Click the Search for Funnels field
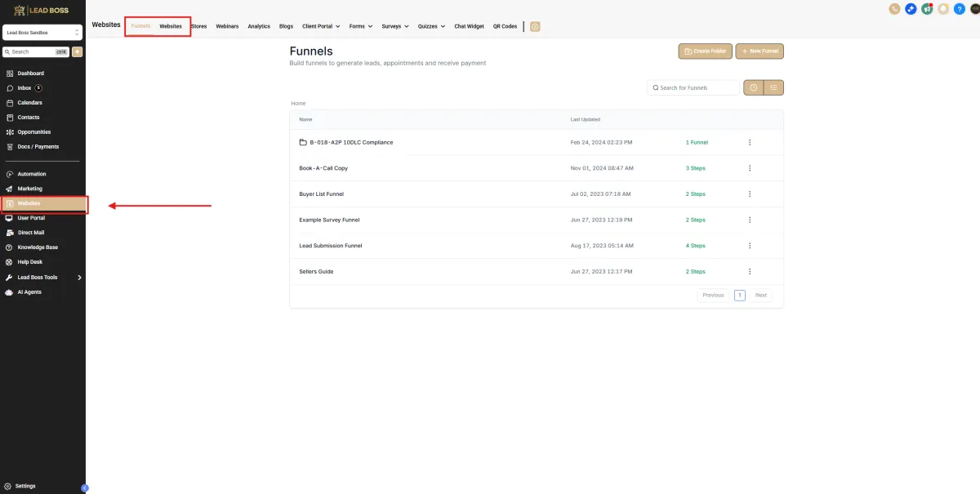Image resolution: width=980 pixels, height=494 pixels. (x=693, y=87)
